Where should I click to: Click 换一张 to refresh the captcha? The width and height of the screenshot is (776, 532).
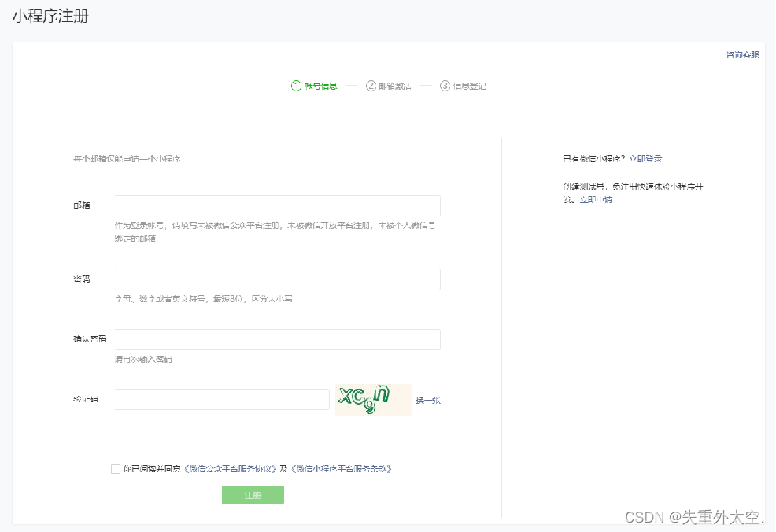point(427,399)
